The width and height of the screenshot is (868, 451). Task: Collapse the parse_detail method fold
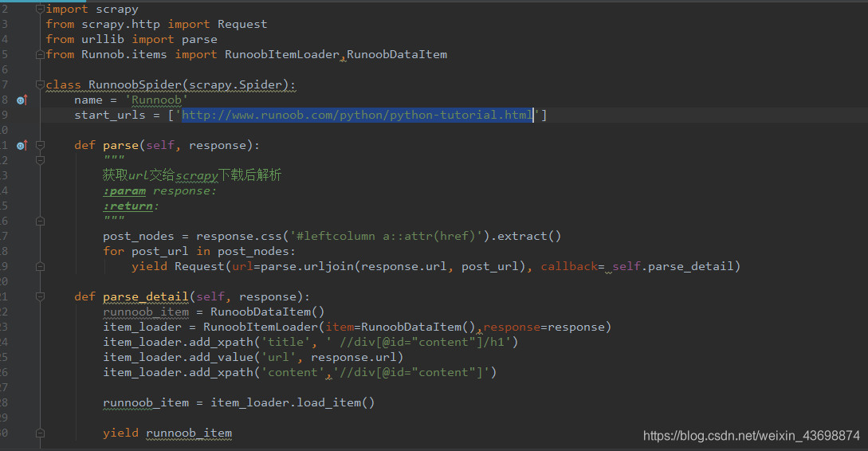[40, 296]
